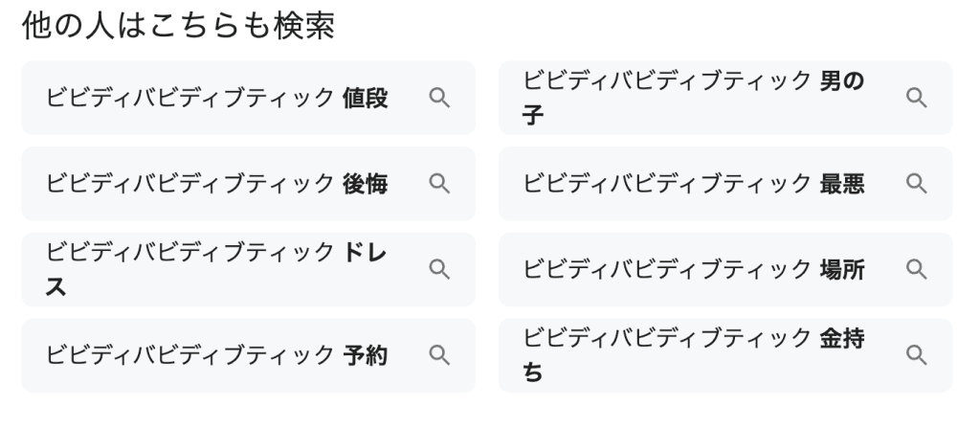
Task: Choose the ビビディバビディブティック 最悪 related search
Action: (x=670, y=184)
